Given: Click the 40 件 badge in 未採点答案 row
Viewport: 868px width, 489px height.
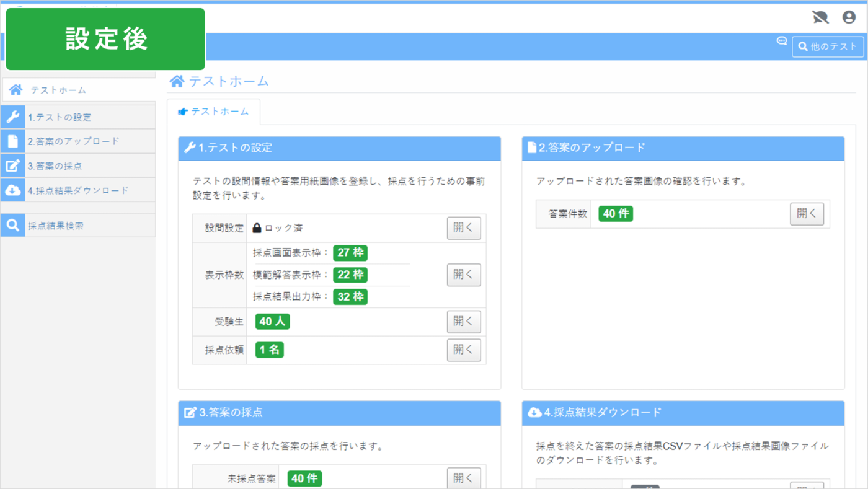Looking at the screenshot, I should [x=304, y=478].
